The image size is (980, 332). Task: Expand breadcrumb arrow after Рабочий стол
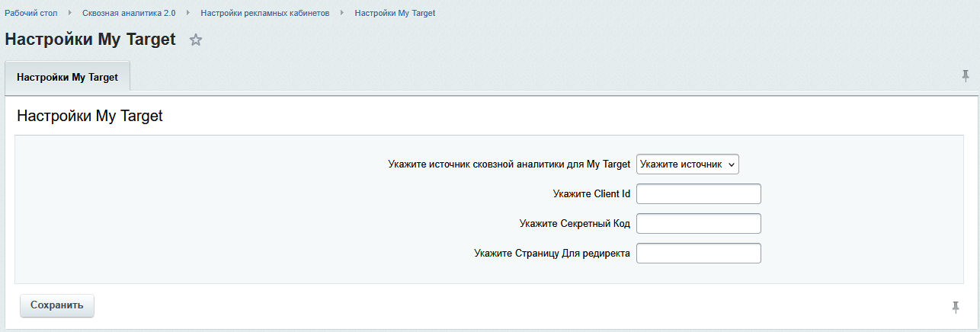[x=70, y=14]
